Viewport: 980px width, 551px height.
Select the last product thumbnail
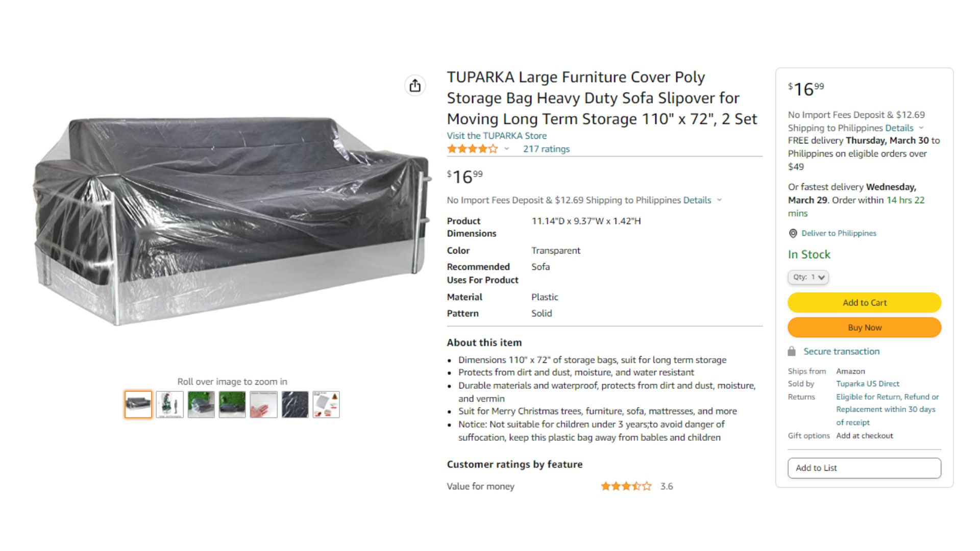point(326,405)
